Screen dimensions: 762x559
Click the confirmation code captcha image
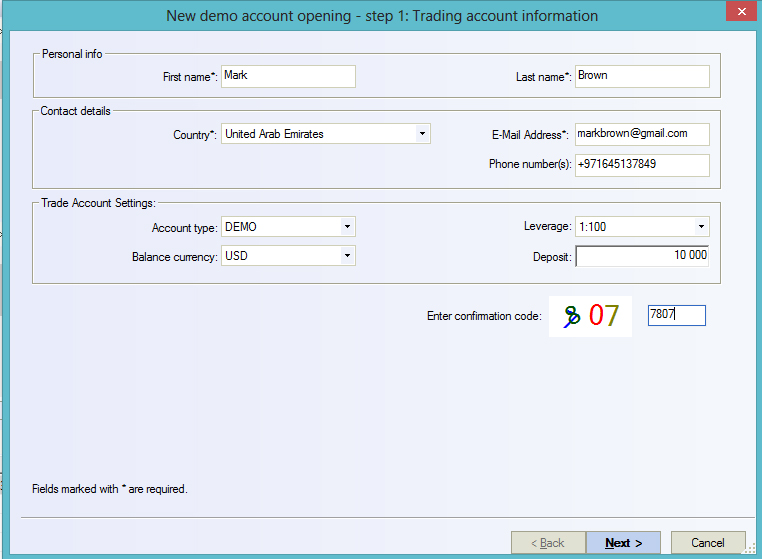(x=590, y=316)
